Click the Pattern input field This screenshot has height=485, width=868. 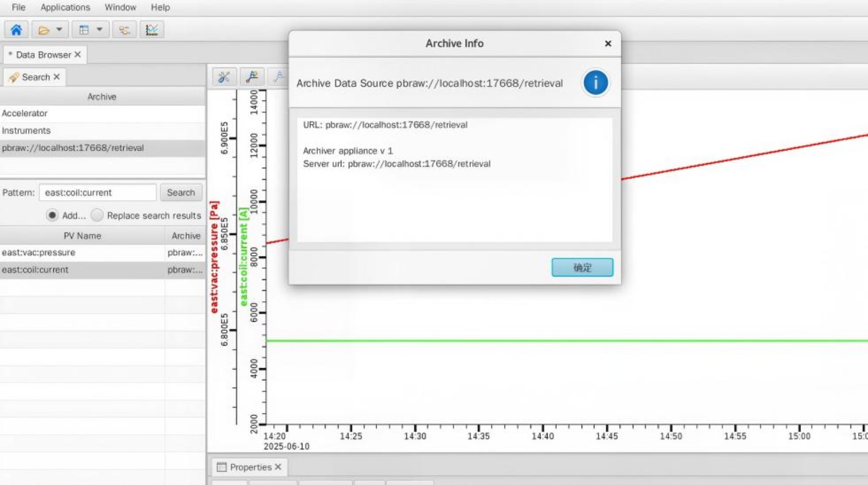tap(97, 192)
